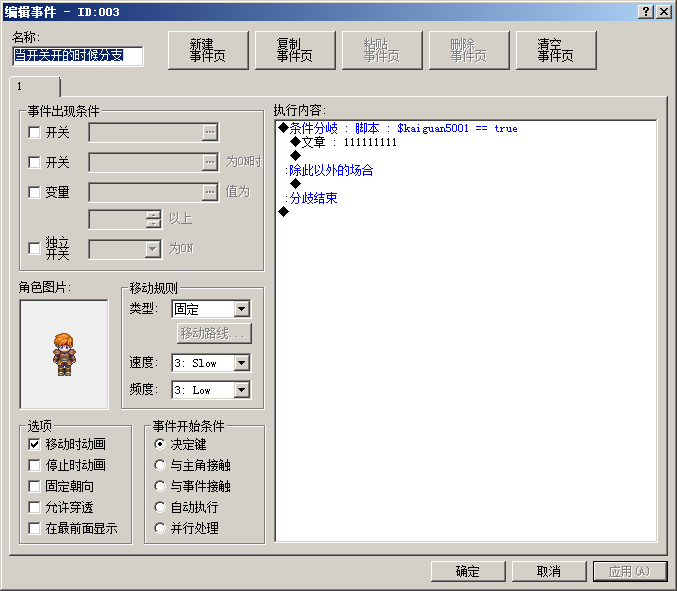This screenshot has width=677, height=591.
Task: Click 应用(A) button
Action: tap(630, 571)
